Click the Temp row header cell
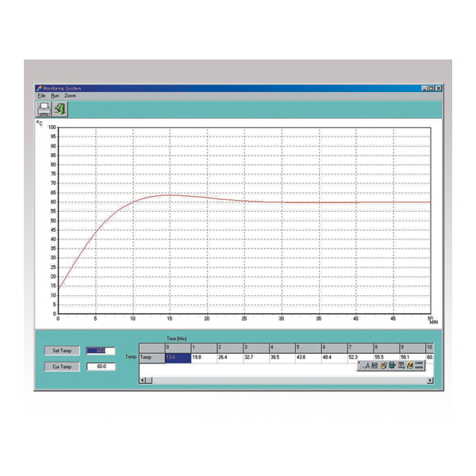 tap(152, 358)
